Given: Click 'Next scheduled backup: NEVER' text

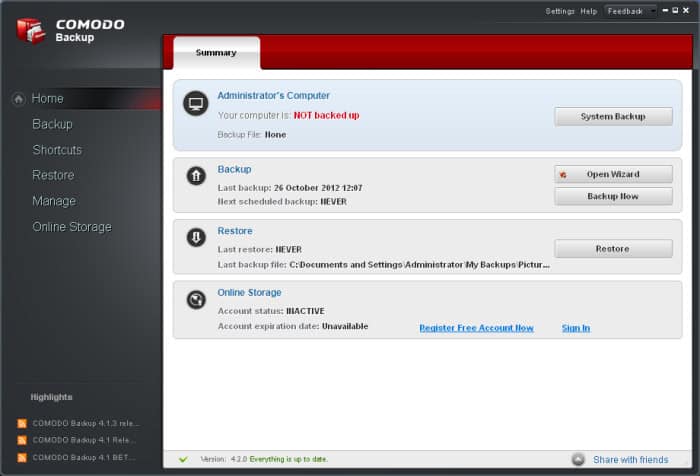Looking at the screenshot, I should [282, 202].
